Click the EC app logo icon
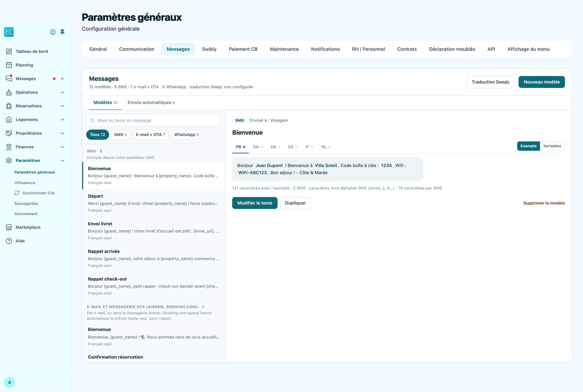Image resolution: width=583 pixels, height=392 pixels. (x=9, y=32)
